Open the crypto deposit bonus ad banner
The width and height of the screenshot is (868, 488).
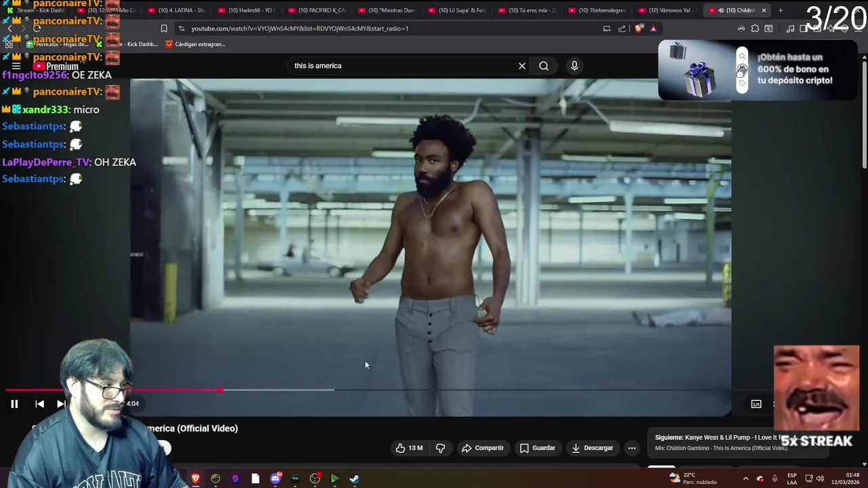tap(757, 70)
